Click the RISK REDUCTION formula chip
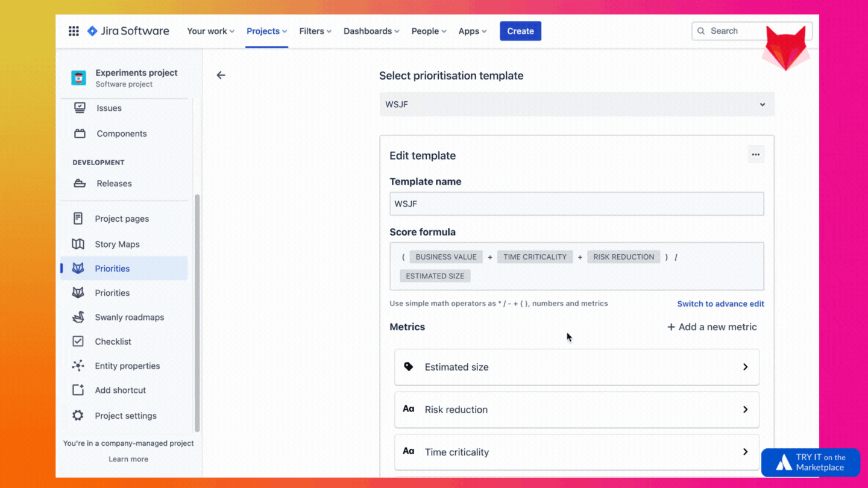The image size is (868, 488). click(623, 257)
